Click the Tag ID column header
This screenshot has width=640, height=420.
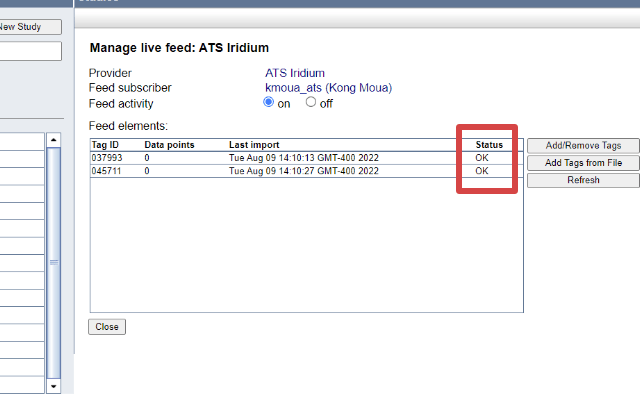click(105, 145)
